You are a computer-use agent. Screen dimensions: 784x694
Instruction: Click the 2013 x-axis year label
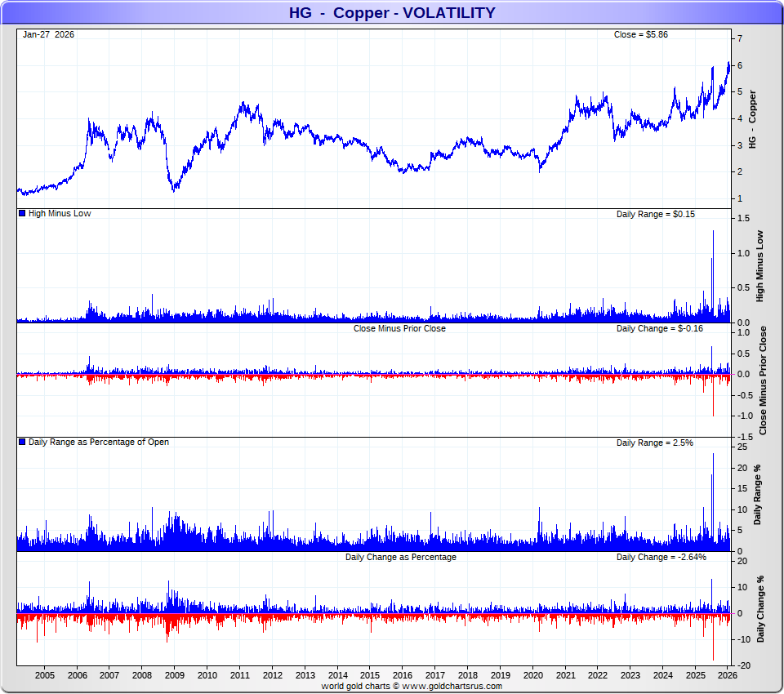pos(305,675)
